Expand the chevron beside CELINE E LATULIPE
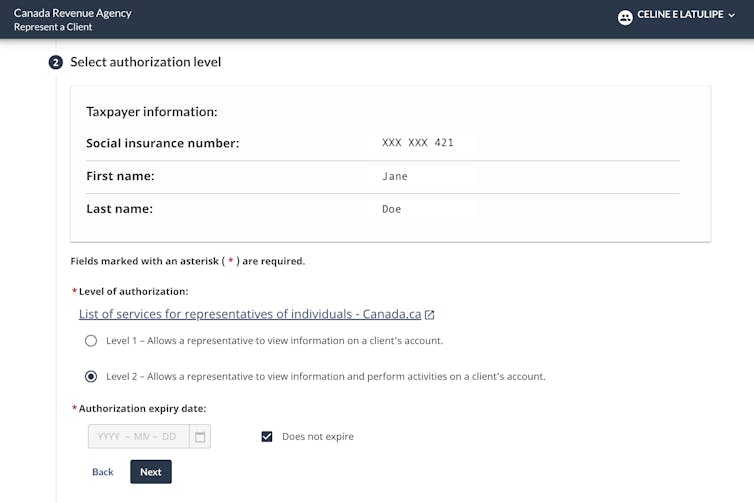This screenshot has width=754, height=503. [x=732, y=16]
